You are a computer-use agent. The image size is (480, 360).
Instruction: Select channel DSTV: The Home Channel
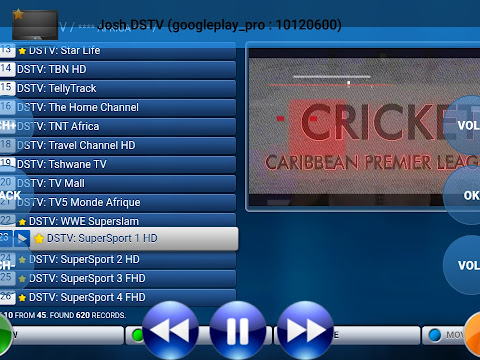pyautogui.click(x=118, y=108)
